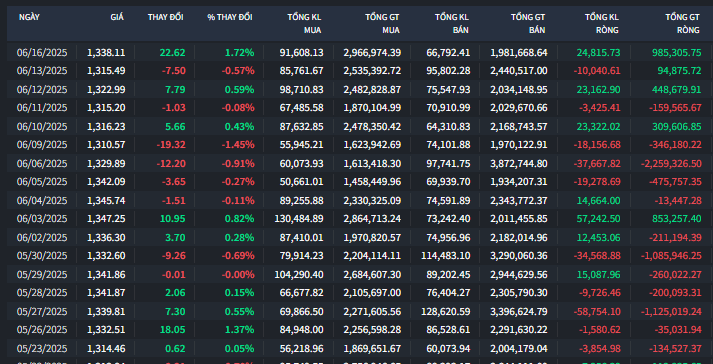Click the TỔNG KL RÒNG column header

602,24
